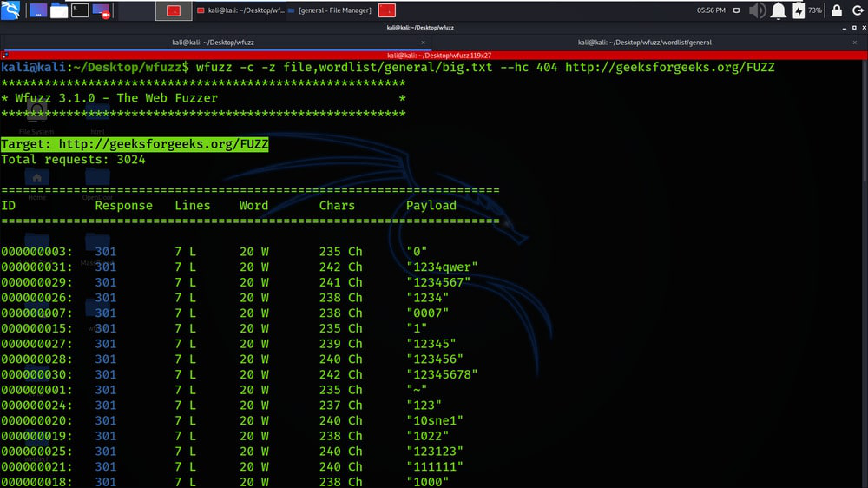The image size is (868, 488).
Task: Click payload "1000"
Action: click(427, 482)
